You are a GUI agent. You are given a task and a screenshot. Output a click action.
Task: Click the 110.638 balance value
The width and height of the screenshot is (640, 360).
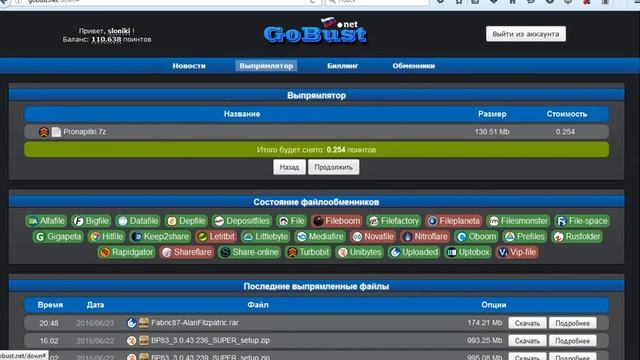106,40
